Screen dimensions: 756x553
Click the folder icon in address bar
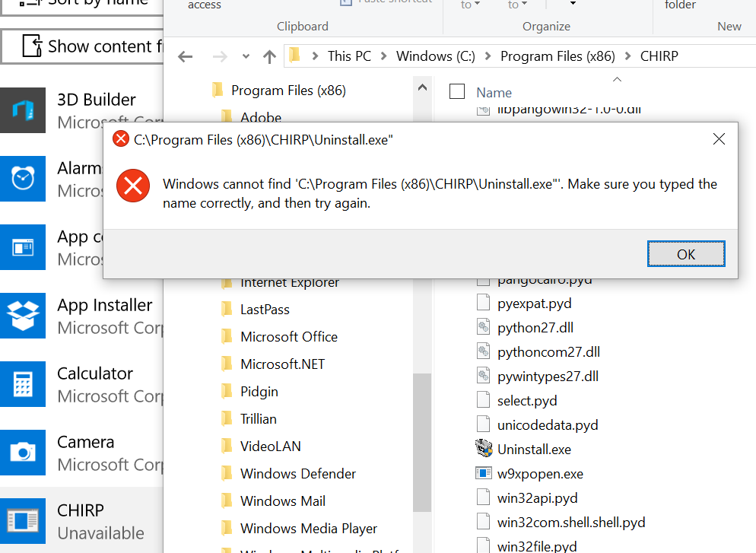point(294,56)
